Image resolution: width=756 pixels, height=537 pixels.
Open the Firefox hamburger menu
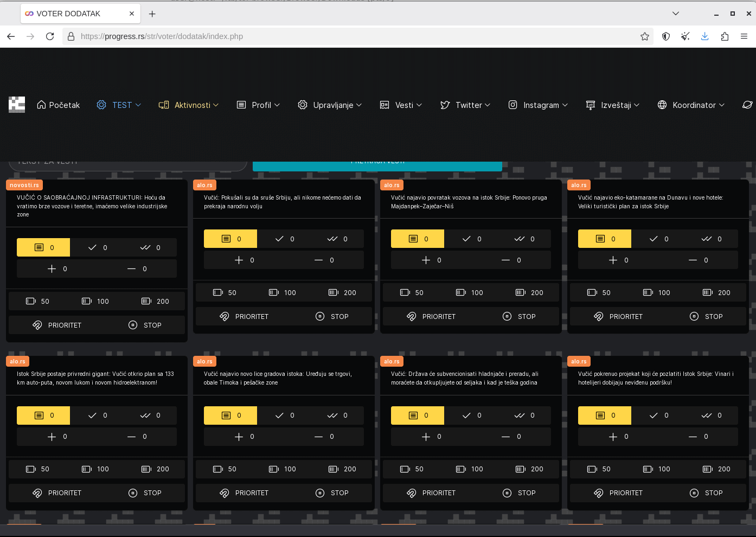click(744, 36)
